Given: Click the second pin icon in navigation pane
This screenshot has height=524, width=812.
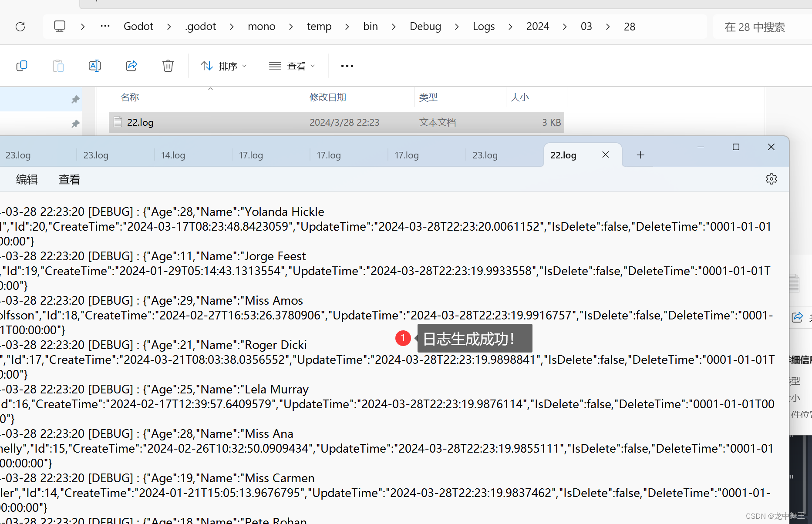Looking at the screenshot, I should coord(75,124).
